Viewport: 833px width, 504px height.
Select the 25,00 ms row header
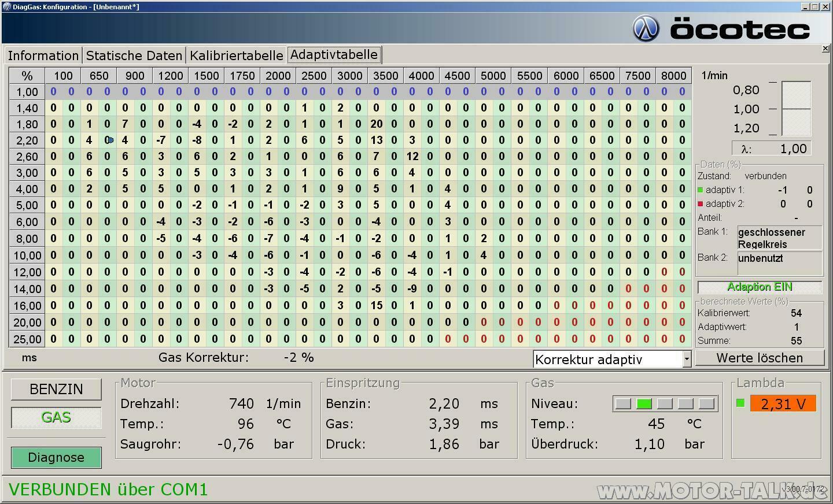pos(27,339)
